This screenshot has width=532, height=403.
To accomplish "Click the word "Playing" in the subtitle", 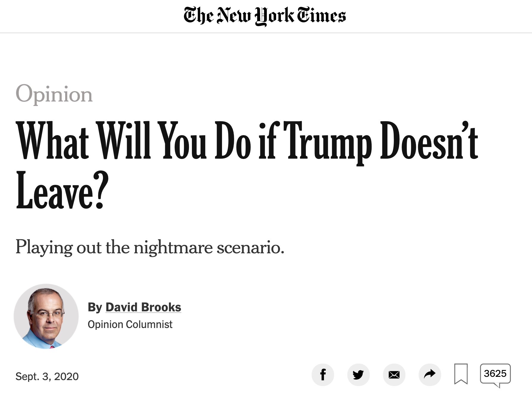I will [x=44, y=247].
